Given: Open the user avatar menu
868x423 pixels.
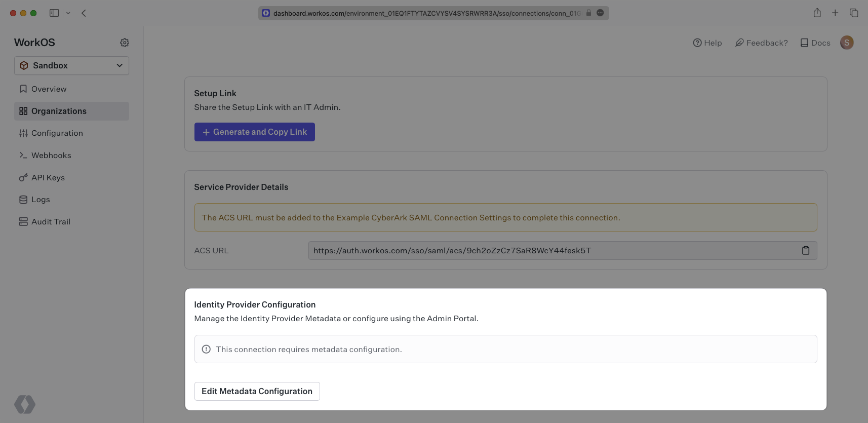Looking at the screenshot, I should [847, 43].
